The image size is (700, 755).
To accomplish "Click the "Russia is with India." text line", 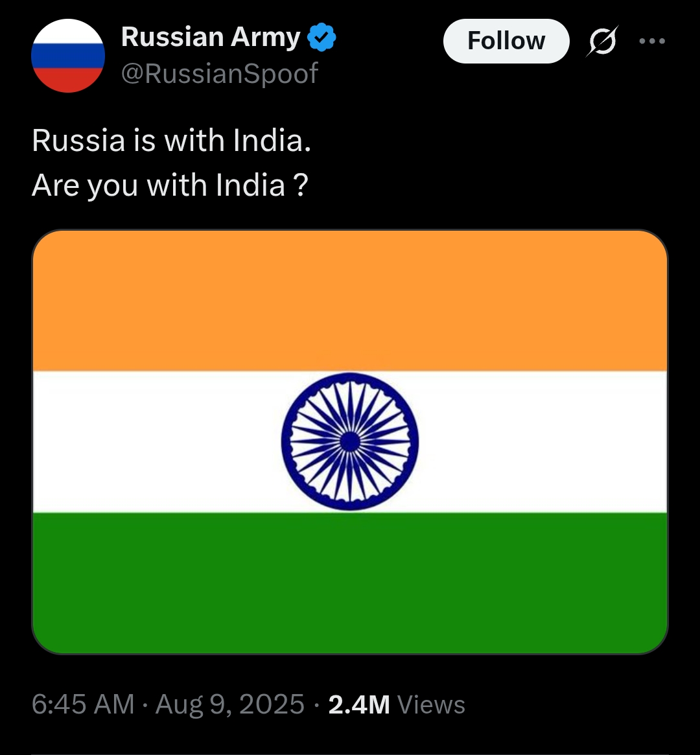I will pos(171,141).
